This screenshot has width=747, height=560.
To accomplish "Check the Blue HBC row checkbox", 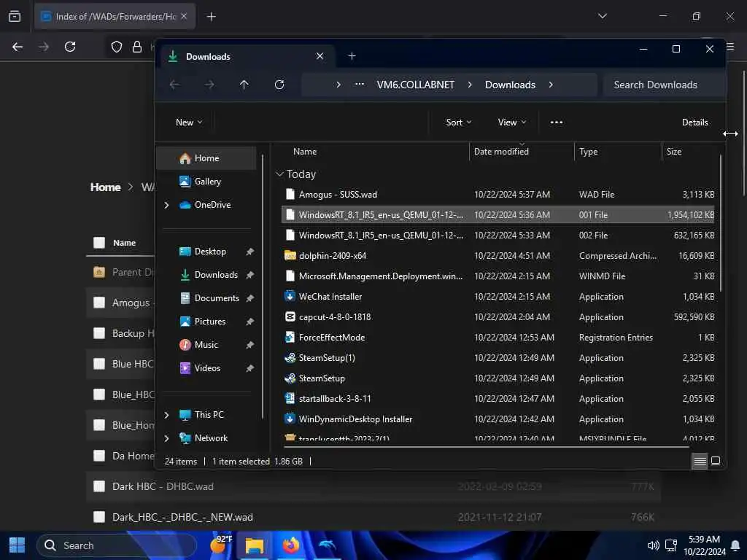I will coord(99,364).
